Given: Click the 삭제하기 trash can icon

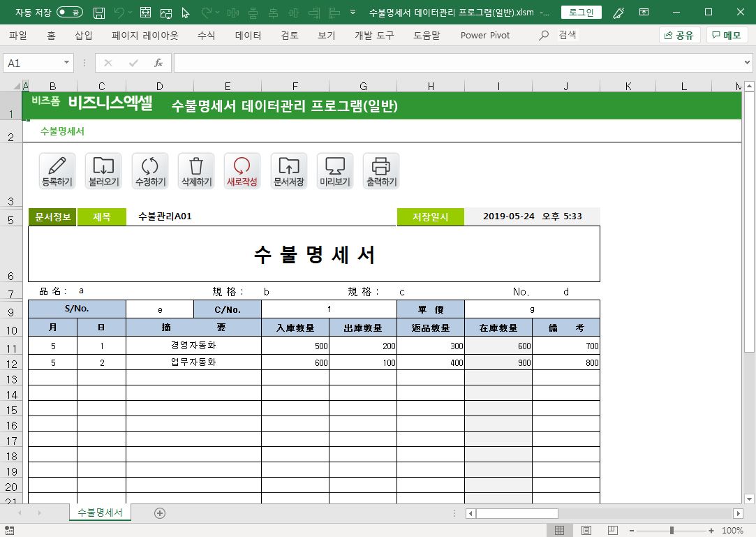Looking at the screenshot, I should (x=196, y=171).
